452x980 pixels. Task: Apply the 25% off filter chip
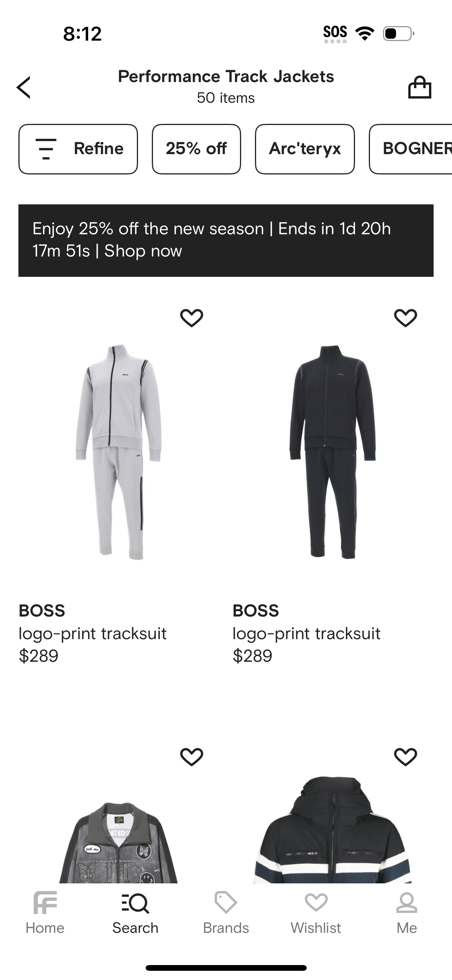[x=196, y=149]
